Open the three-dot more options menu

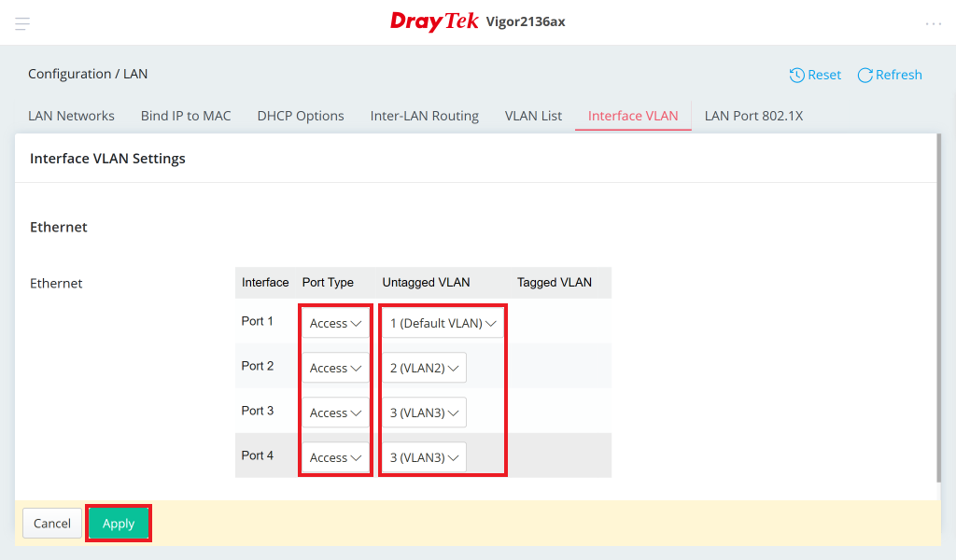[x=933, y=23]
